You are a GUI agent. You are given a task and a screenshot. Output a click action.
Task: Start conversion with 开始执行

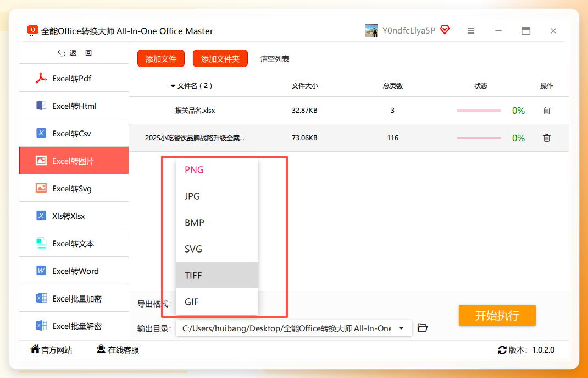[x=497, y=315]
